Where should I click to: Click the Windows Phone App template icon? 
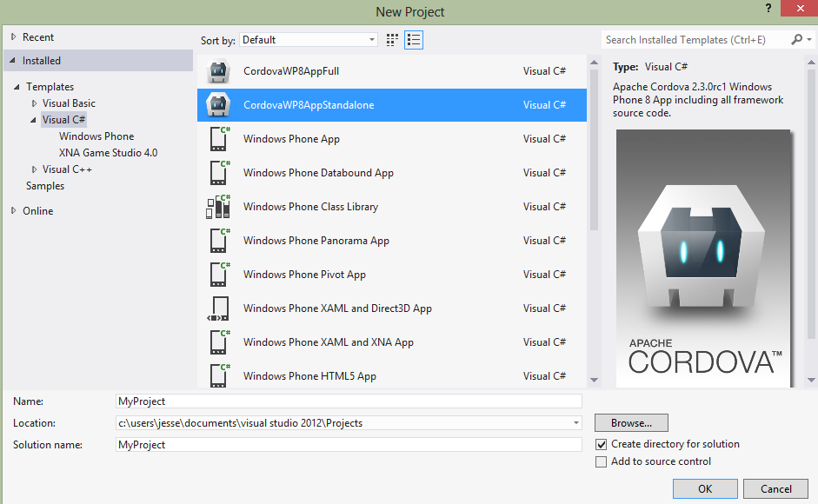click(x=218, y=139)
